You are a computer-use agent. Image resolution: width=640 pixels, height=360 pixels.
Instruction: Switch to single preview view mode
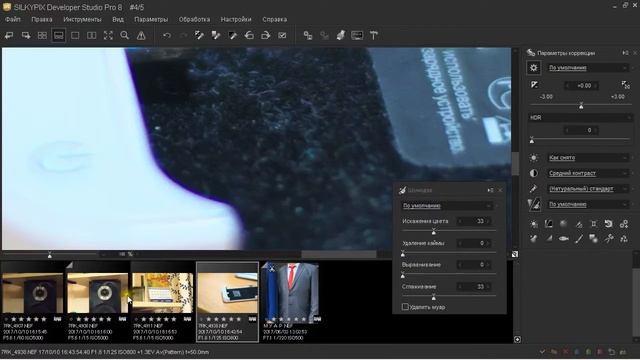pos(75,36)
